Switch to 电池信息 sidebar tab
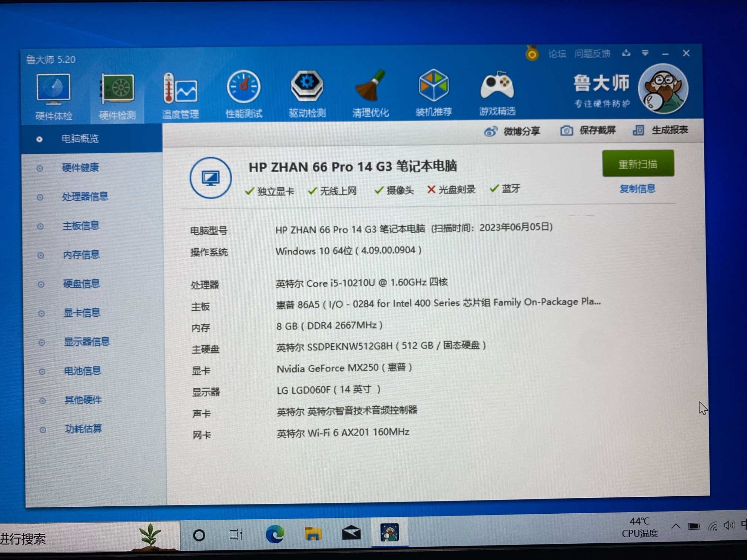 (x=82, y=371)
